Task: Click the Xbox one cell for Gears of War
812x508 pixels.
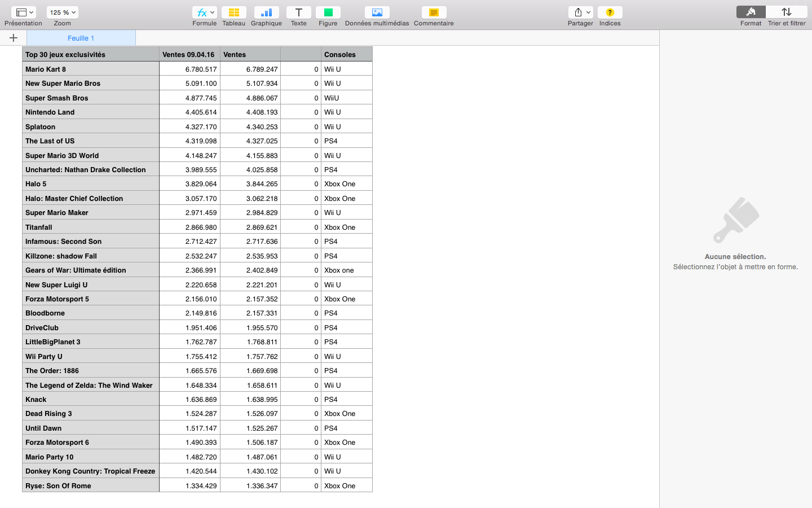Action: click(347, 270)
